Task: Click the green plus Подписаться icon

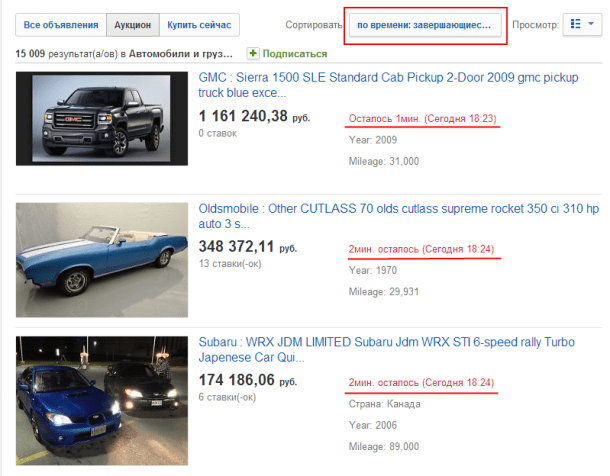Action: (x=253, y=53)
